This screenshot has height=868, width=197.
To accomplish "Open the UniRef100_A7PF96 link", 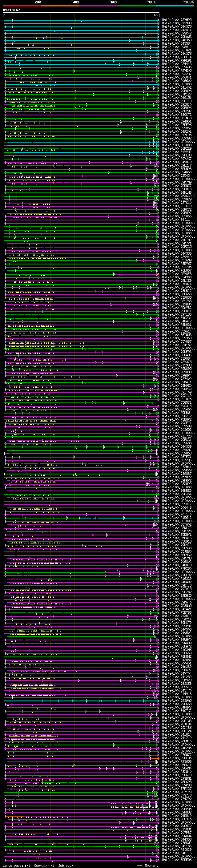I will click(176, 125).
